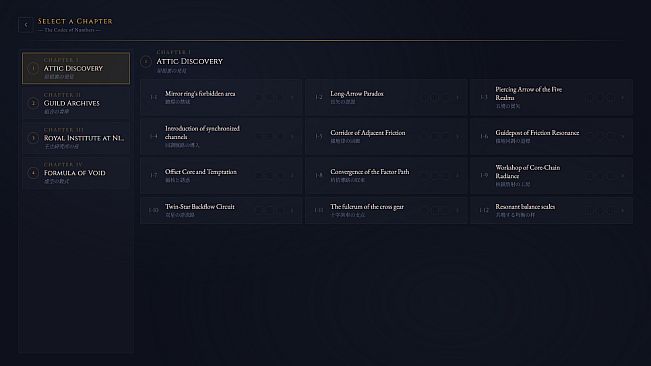Click the back arrow beside Select a Chapter
Image resolution: width=651 pixels, height=366 pixels.
click(26, 25)
